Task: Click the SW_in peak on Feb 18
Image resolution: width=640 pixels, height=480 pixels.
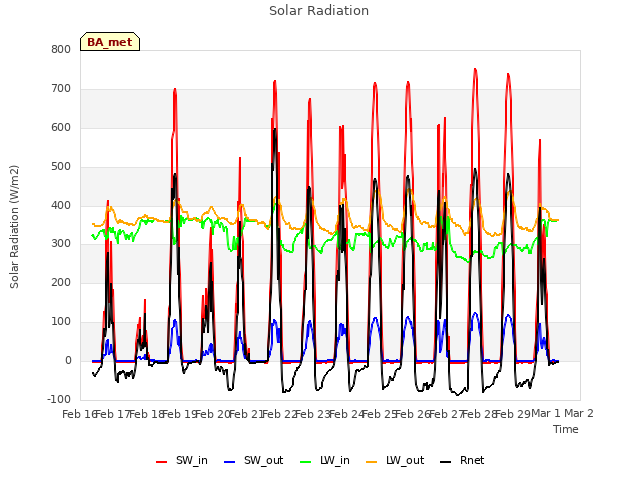Action: [175, 89]
